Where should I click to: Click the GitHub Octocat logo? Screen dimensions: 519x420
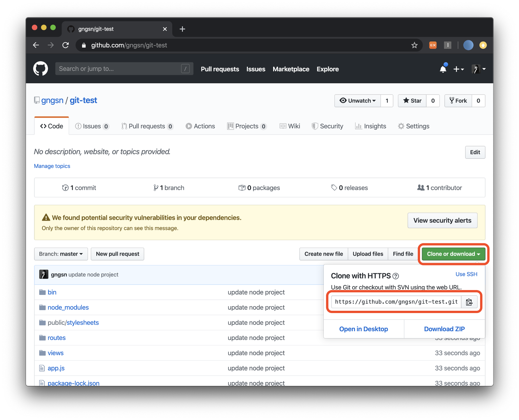[x=41, y=69]
